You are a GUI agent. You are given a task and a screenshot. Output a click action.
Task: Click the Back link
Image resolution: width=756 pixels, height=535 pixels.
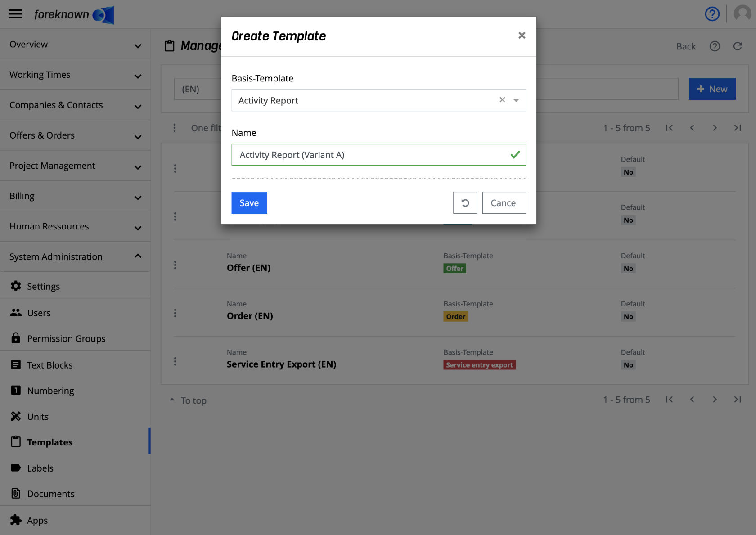686,46
